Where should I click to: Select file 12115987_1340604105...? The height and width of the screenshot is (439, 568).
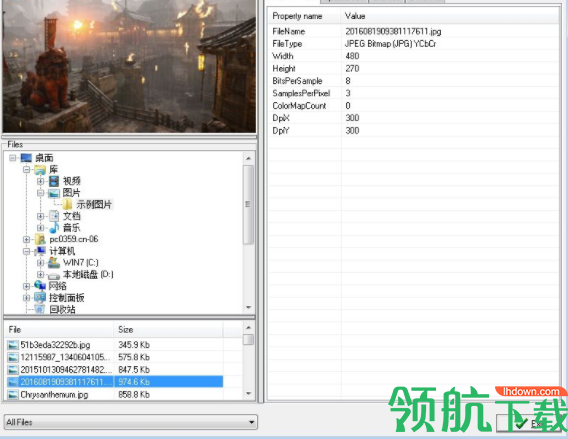[x=65, y=357]
